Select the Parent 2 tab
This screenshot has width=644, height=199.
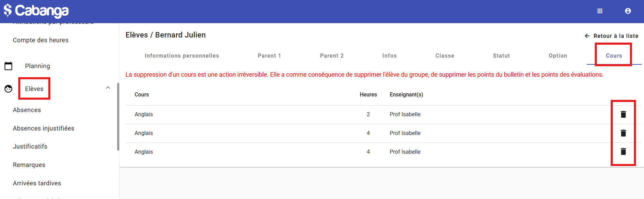pyautogui.click(x=332, y=56)
